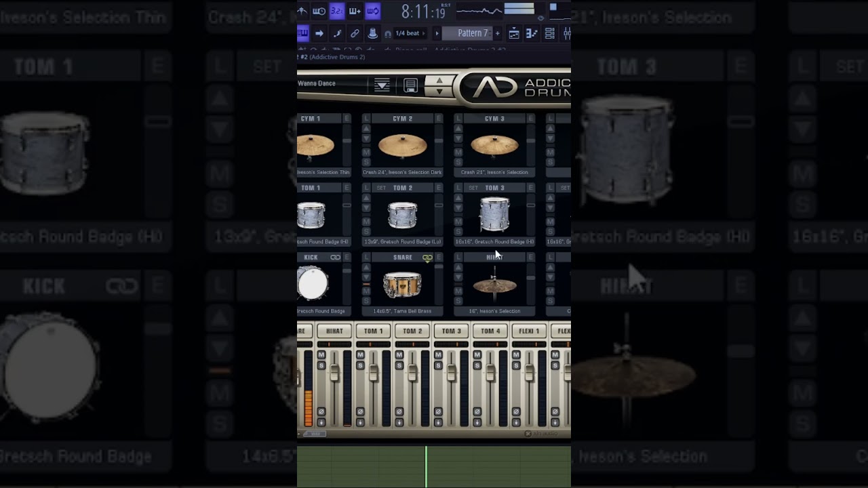Click multilink to controllers knob icon
The image size is (868, 488).
pyautogui.click(x=372, y=33)
